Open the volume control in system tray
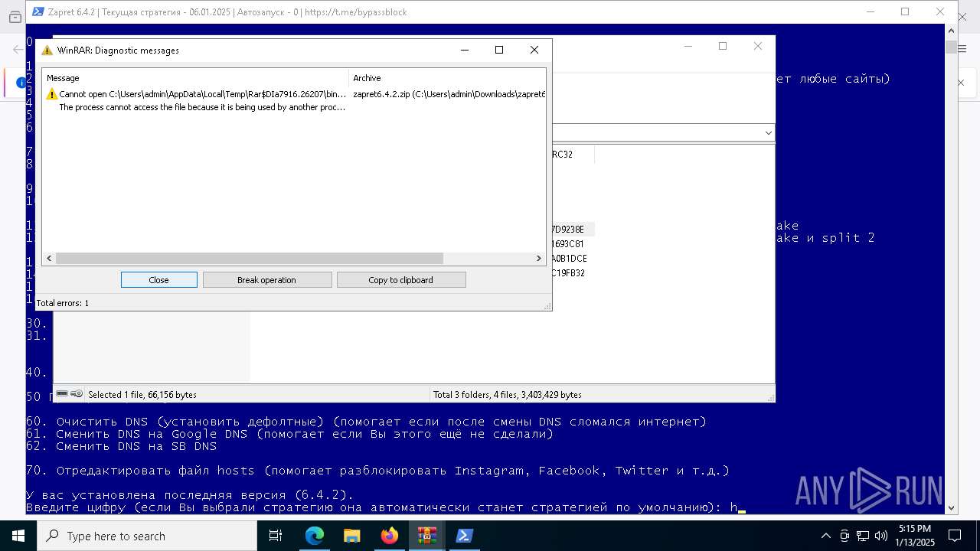980x551 pixels. [x=881, y=536]
